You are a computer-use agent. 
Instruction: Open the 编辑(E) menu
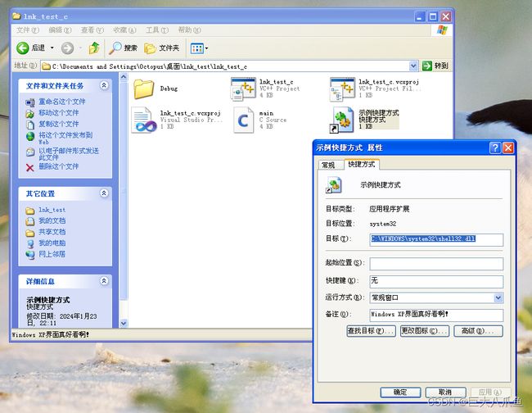[60, 30]
